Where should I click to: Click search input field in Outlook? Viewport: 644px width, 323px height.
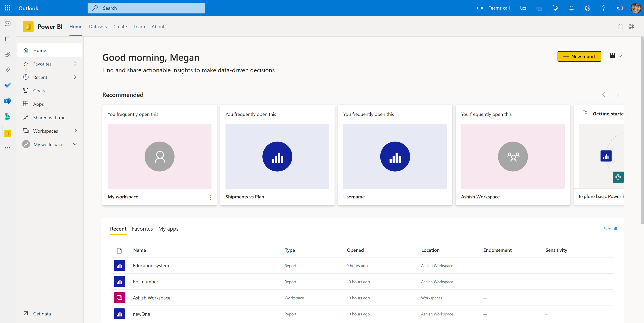(x=146, y=8)
